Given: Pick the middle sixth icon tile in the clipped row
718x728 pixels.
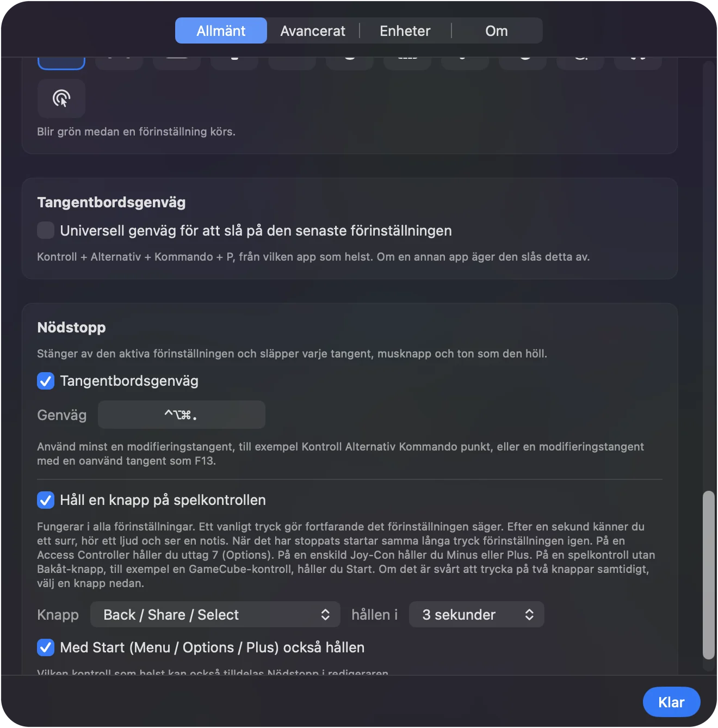Looking at the screenshot, I should coord(350,63).
